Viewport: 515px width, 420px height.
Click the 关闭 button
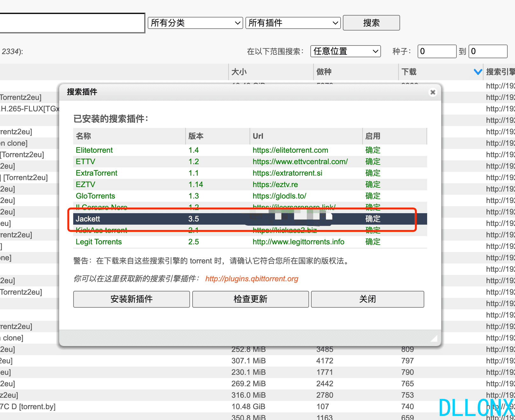(x=368, y=299)
